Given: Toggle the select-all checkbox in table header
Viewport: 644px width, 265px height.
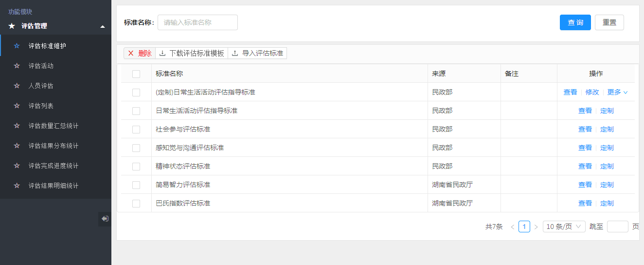Looking at the screenshot, I should pos(136,74).
